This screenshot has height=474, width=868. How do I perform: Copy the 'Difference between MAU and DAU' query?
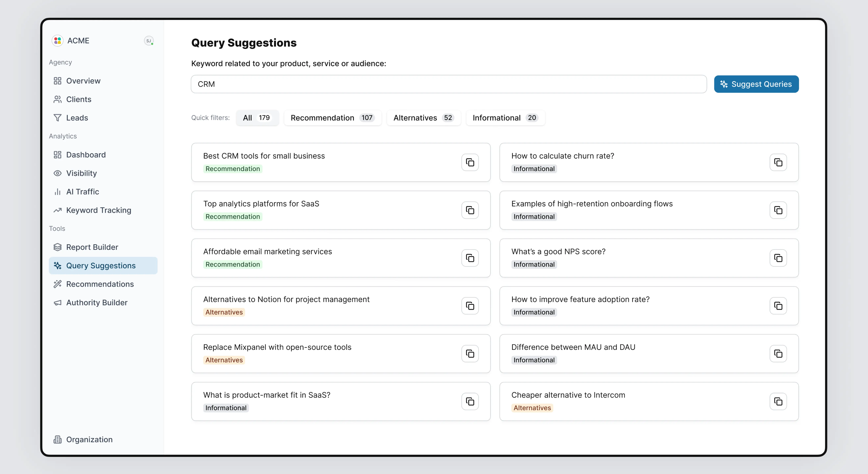coord(778,354)
